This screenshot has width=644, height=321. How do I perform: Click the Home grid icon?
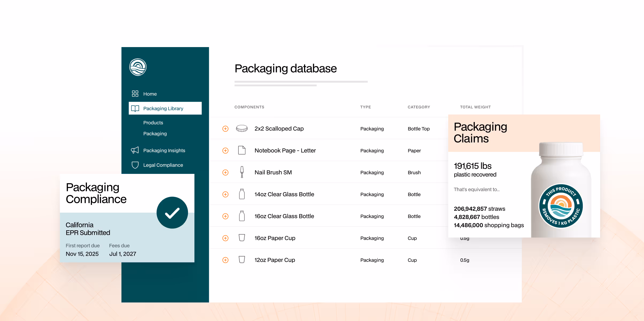pyautogui.click(x=135, y=94)
